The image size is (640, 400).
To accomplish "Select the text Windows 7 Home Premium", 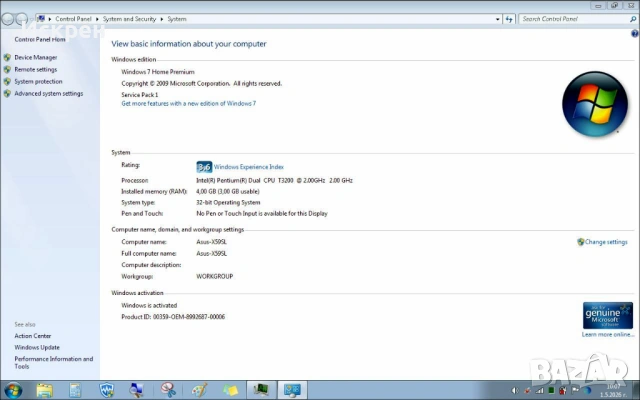I will click(158, 72).
